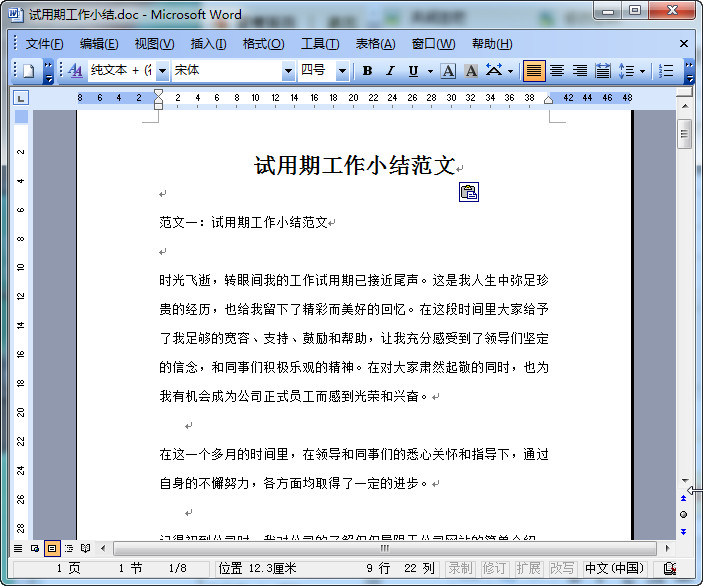The image size is (703, 586).
Task: Open the Style dropdown arrow
Action: coord(163,71)
